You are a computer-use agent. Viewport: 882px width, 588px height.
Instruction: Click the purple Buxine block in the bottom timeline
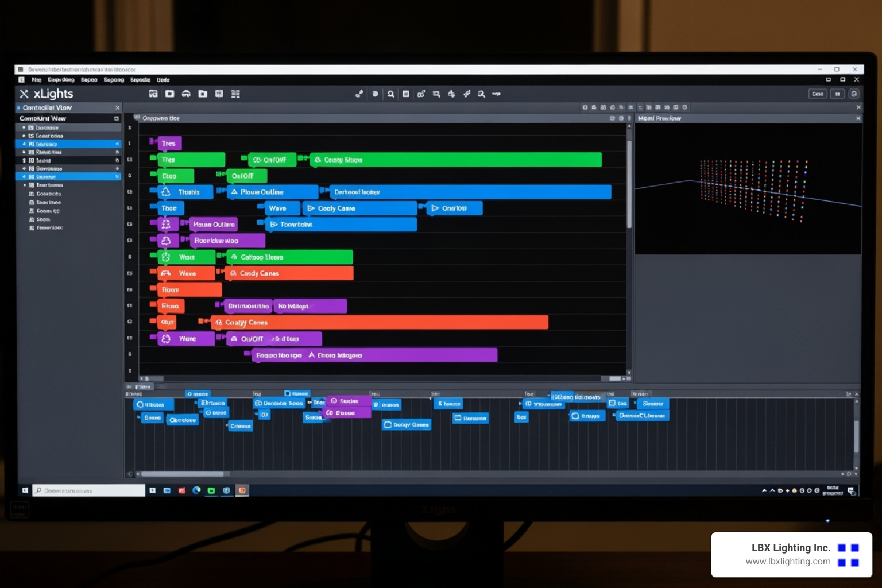[x=349, y=401]
